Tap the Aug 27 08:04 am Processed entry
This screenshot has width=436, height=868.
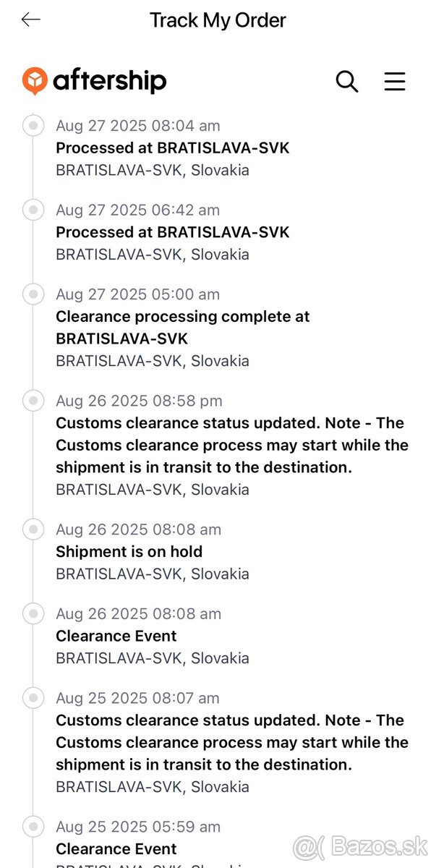tap(173, 148)
